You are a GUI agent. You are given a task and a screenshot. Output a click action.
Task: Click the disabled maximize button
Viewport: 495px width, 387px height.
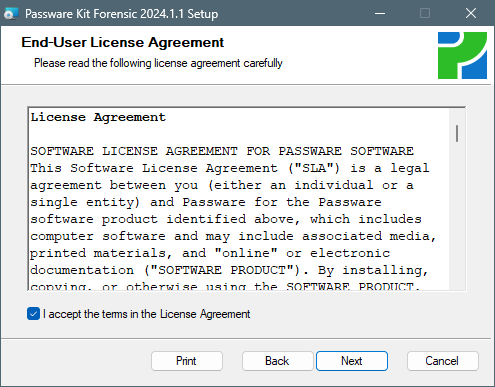click(425, 13)
